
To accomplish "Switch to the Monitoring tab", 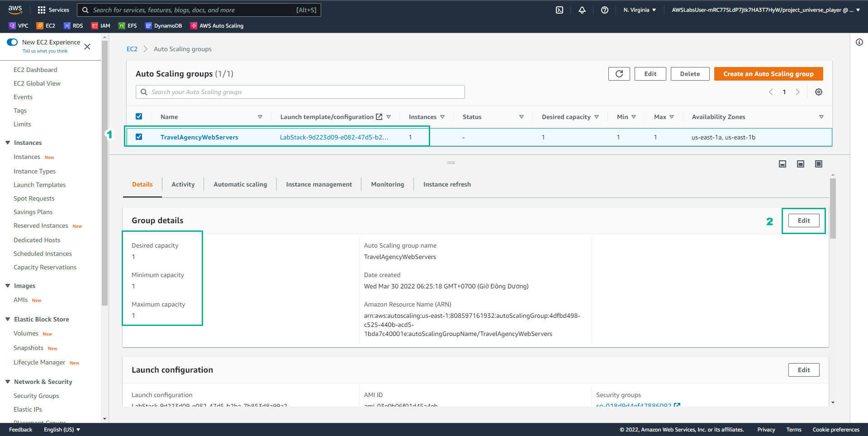I will click(388, 184).
